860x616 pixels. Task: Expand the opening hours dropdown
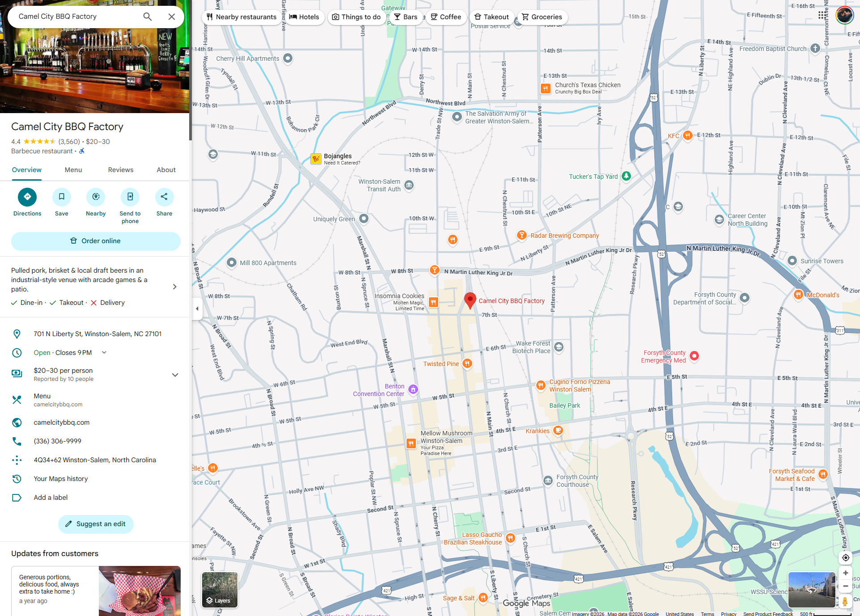(x=104, y=353)
